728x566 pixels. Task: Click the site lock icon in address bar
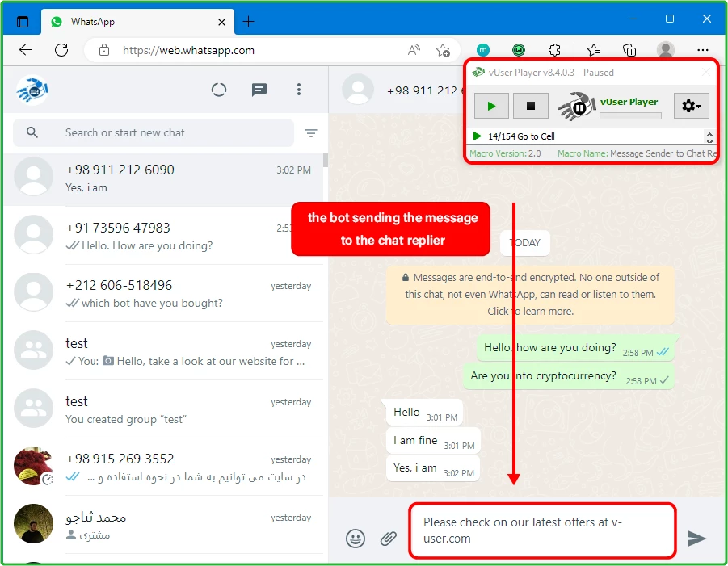pos(104,49)
